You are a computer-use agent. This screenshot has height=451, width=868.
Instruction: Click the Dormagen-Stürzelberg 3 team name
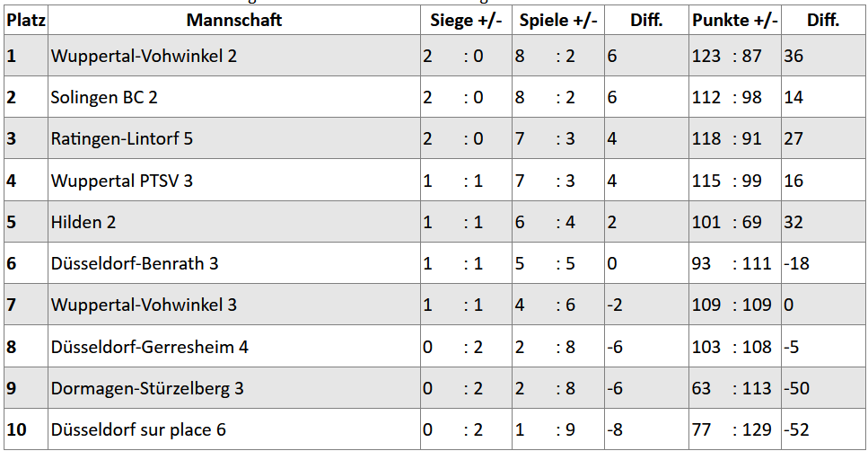(x=147, y=388)
